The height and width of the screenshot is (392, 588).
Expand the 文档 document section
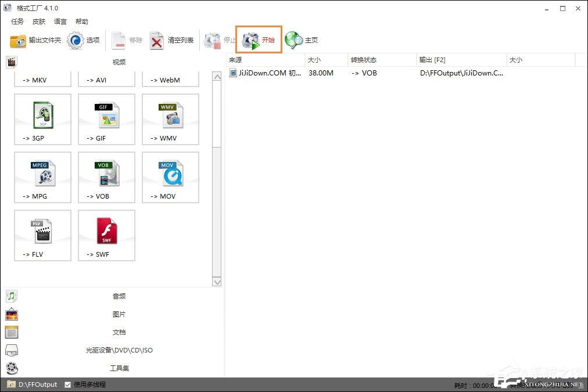coord(119,332)
